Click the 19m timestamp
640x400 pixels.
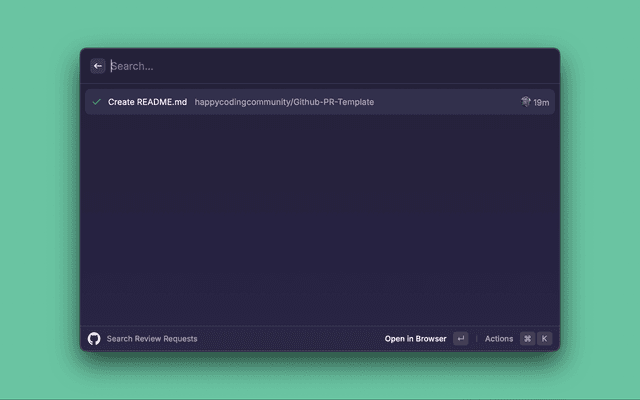click(541, 102)
